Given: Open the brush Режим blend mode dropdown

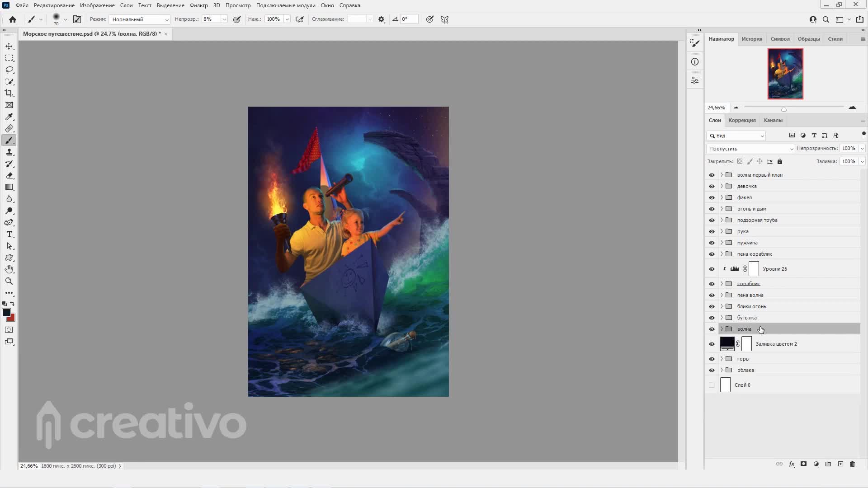Looking at the screenshot, I should (139, 19).
